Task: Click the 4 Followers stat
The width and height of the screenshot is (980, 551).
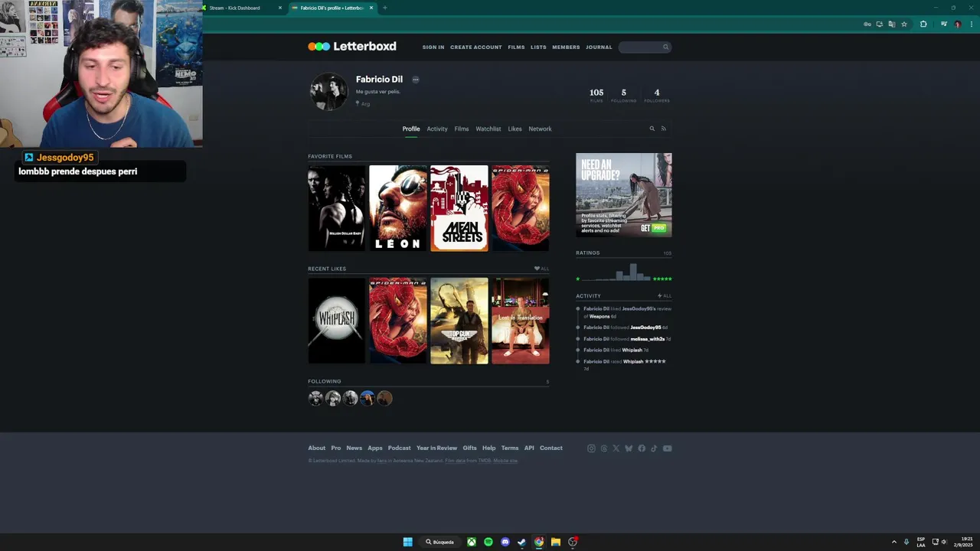Action: pyautogui.click(x=656, y=95)
